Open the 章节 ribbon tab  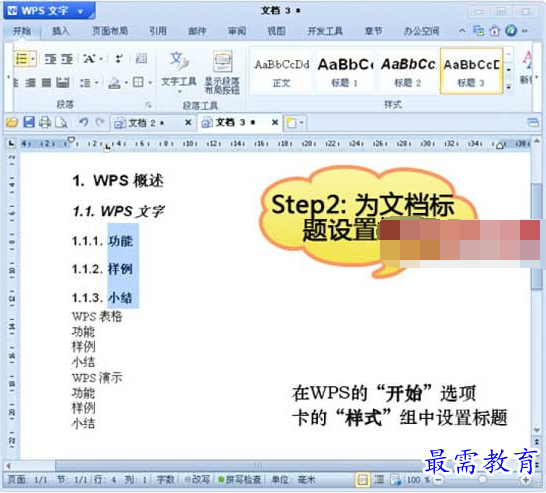(x=374, y=31)
